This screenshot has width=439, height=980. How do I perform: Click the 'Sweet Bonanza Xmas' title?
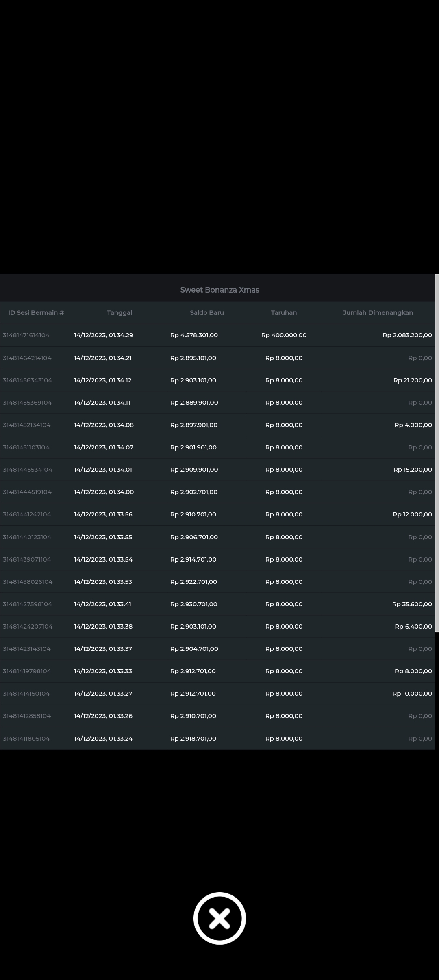coord(219,290)
